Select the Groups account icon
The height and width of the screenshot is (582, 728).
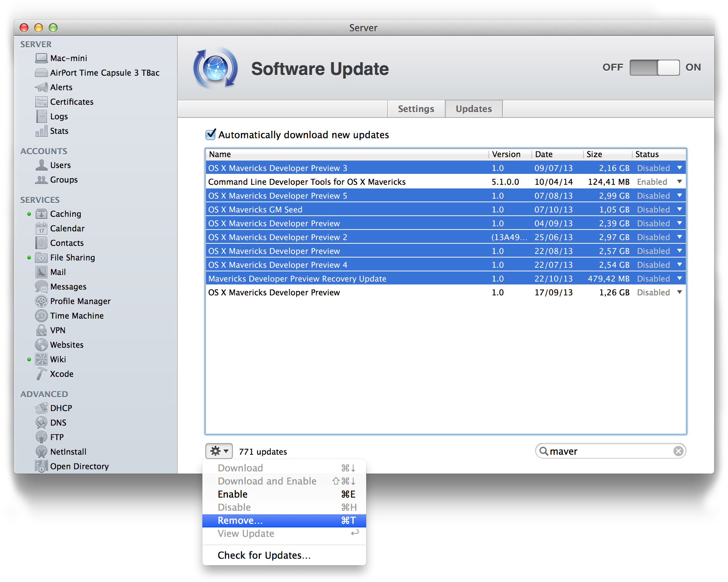(41, 180)
